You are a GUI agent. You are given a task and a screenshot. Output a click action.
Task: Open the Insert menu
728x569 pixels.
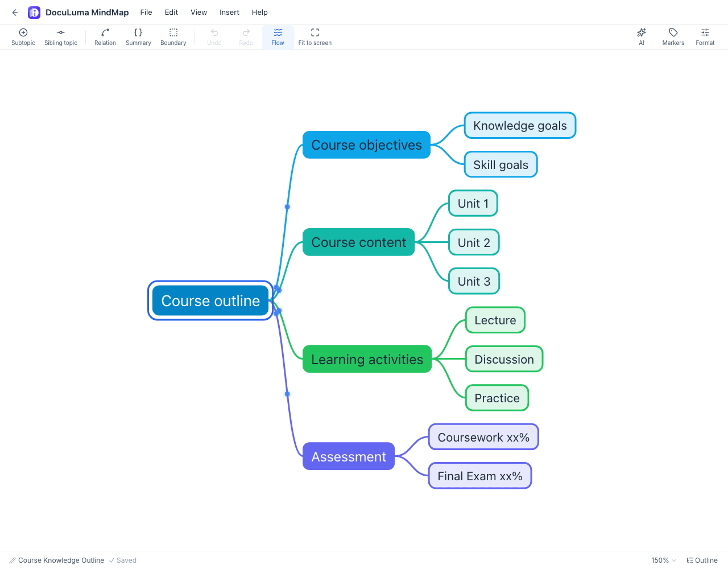click(229, 13)
